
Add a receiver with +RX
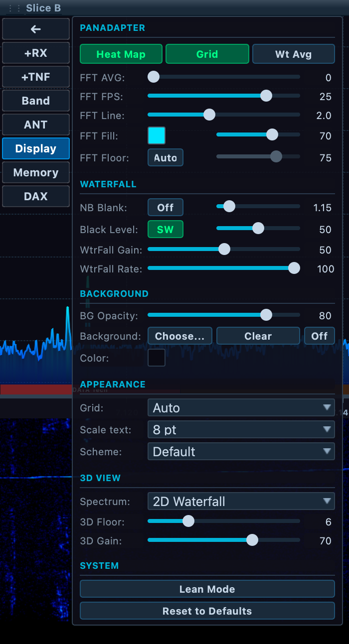(35, 53)
